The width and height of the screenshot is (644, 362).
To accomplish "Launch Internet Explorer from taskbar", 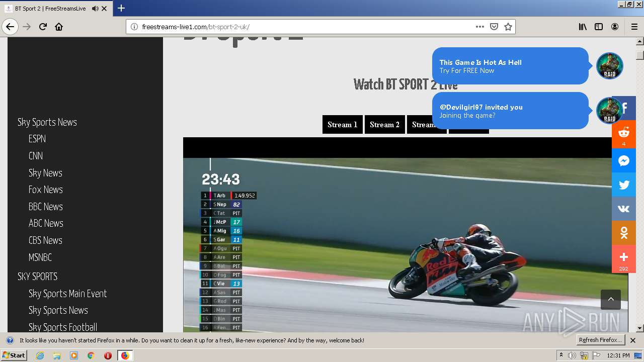I will tap(40, 355).
